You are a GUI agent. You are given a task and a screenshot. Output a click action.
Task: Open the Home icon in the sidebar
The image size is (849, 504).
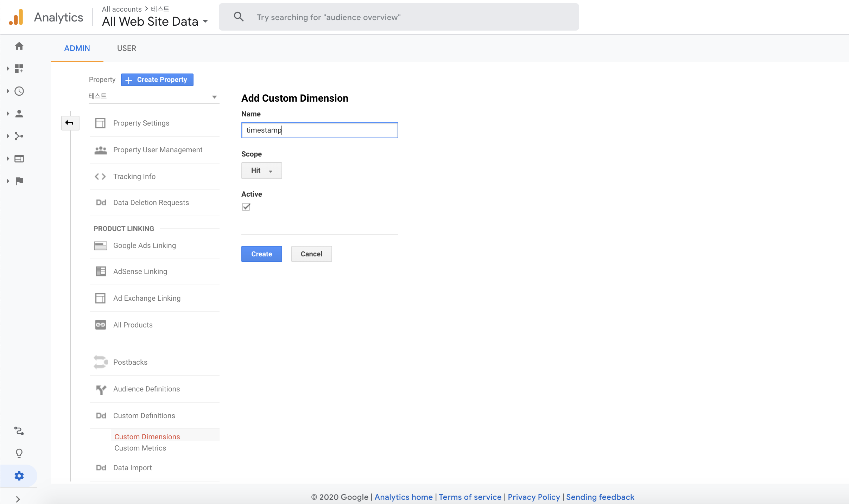coord(19,46)
